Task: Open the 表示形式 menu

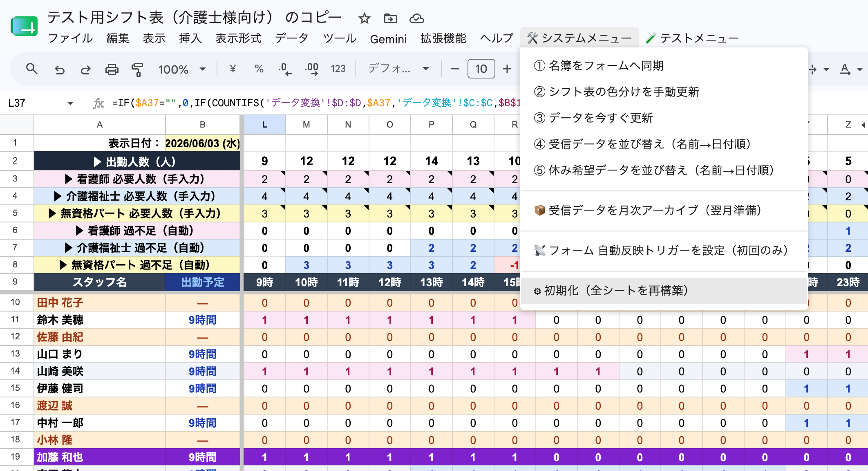Action: pos(238,38)
